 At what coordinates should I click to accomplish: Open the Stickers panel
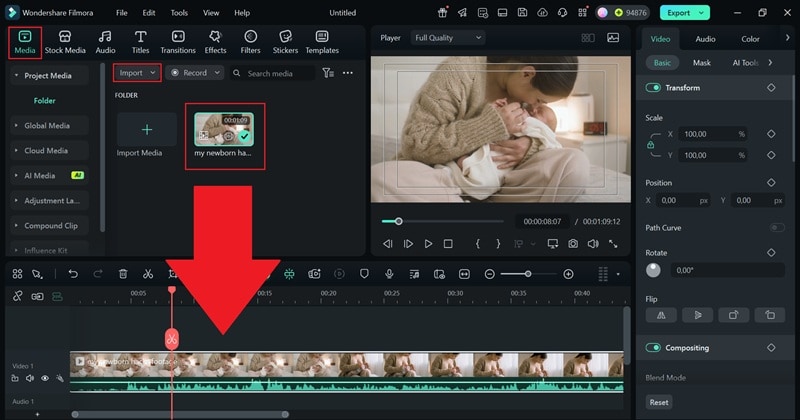(x=285, y=42)
